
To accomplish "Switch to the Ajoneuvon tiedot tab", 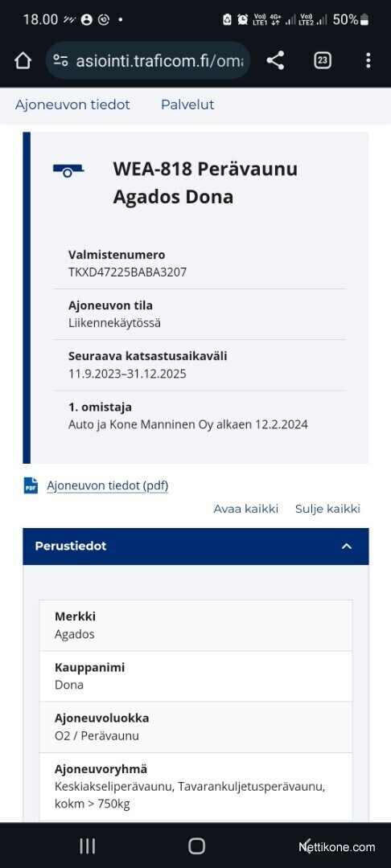I will point(72,104).
